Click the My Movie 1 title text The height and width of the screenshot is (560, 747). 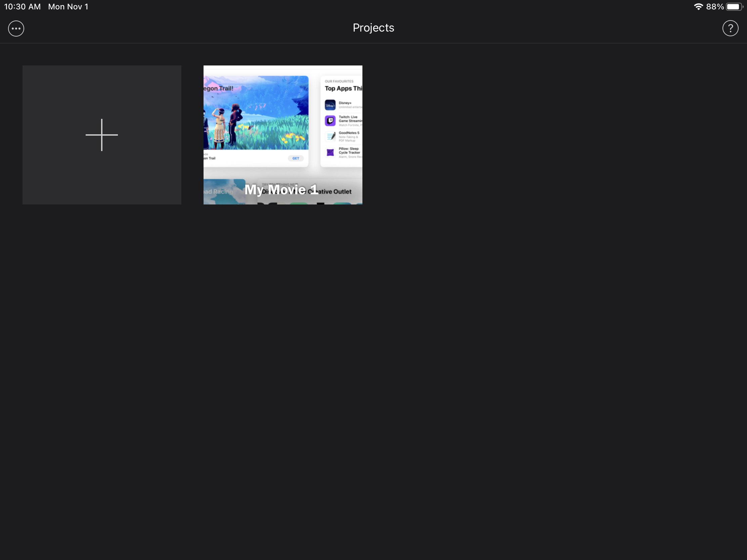pos(281,189)
